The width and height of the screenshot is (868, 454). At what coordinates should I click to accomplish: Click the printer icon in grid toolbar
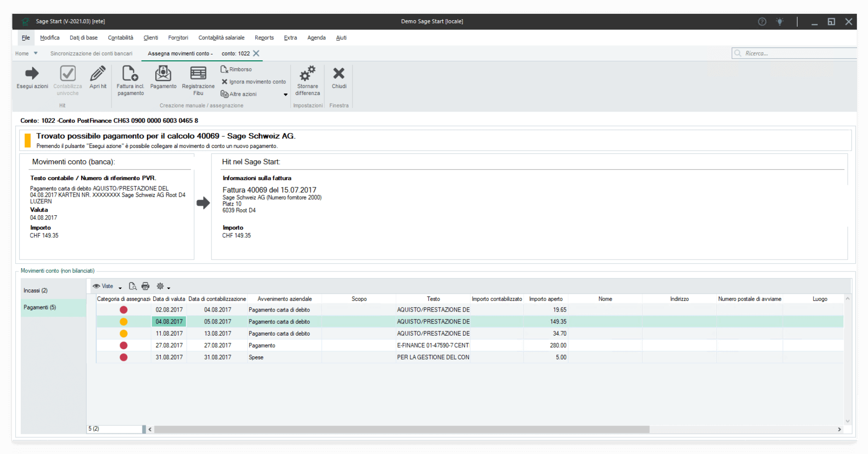(x=145, y=286)
